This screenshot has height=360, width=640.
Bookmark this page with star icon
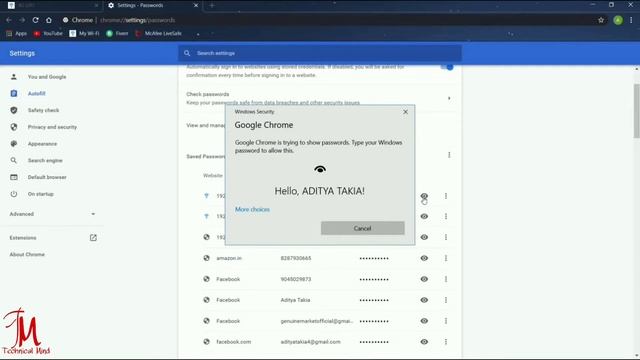pos(601,20)
